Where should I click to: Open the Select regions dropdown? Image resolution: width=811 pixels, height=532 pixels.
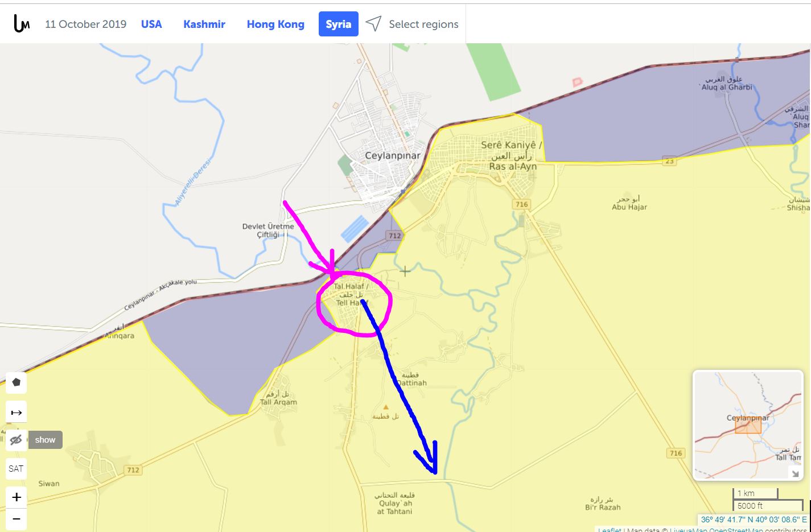click(423, 24)
